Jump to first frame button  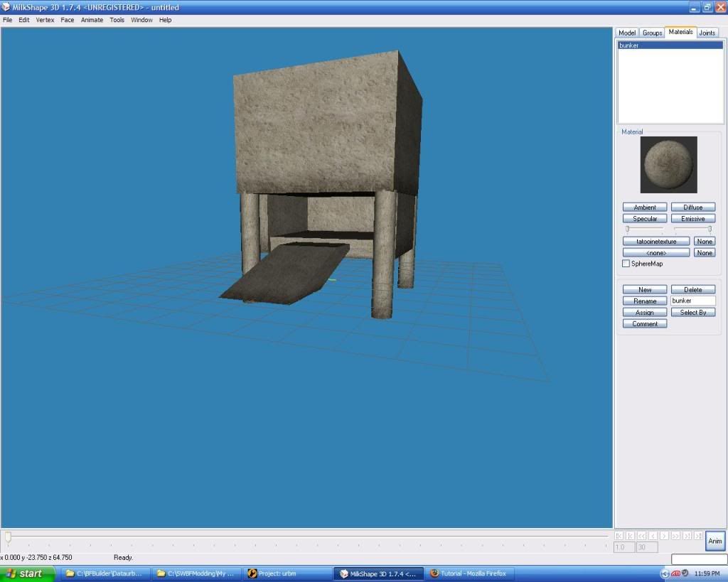[x=619, y=536]
